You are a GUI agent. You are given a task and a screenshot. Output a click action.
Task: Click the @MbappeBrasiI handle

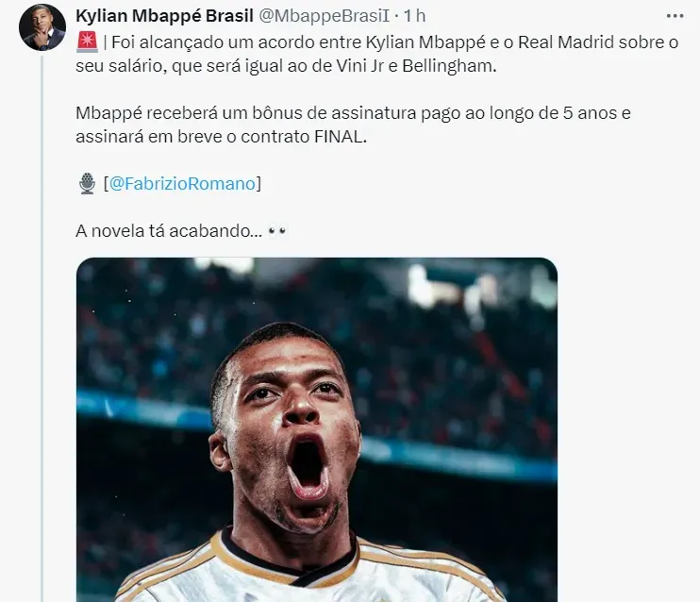(325, 16)
